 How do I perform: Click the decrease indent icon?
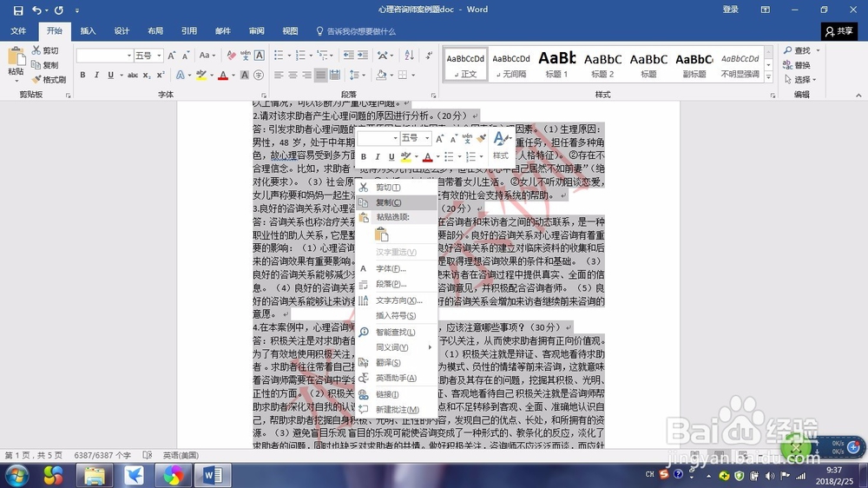click(x=349, y=56)
